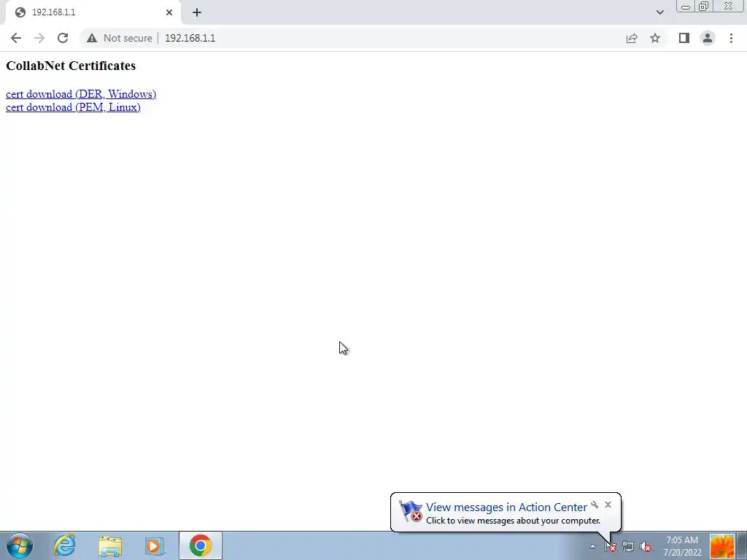
Task: Open the taskbar clock and date
Action: click(682, 546)
